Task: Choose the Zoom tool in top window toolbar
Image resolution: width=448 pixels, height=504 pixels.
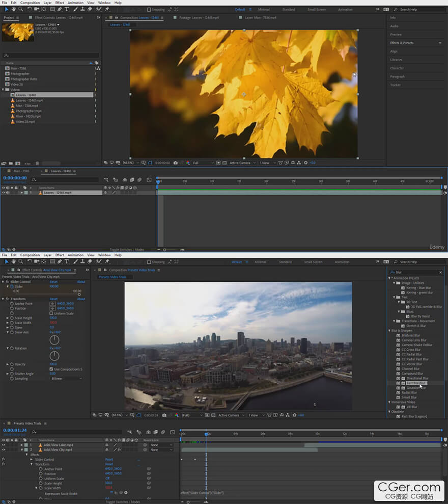Action: click(x=20, y=9)
